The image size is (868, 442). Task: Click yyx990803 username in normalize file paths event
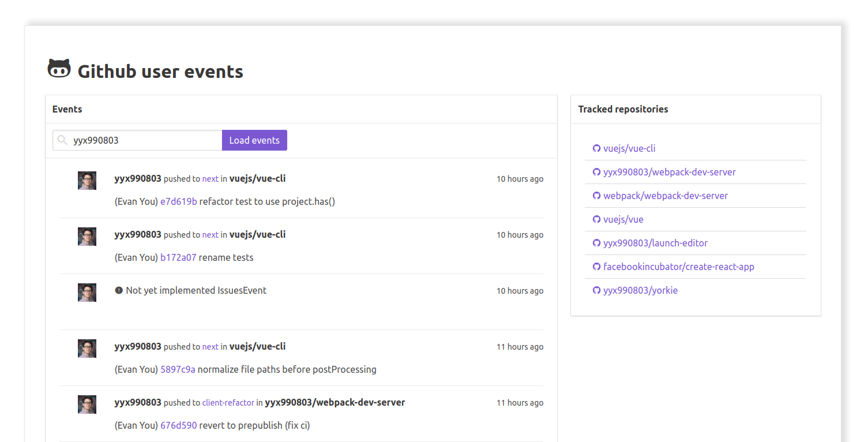[138, 346]
